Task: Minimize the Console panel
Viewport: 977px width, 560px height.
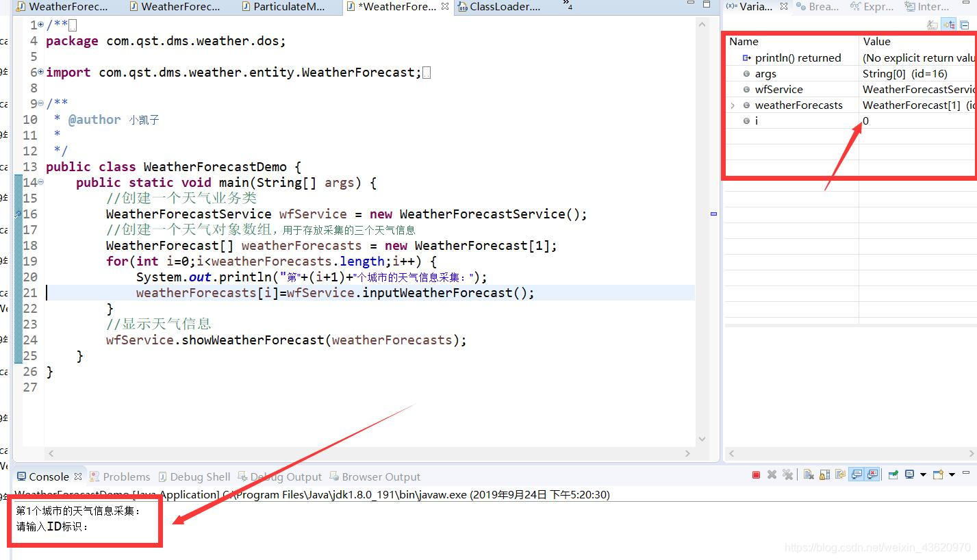Action: pyautogui.click(x=966, y=472)
